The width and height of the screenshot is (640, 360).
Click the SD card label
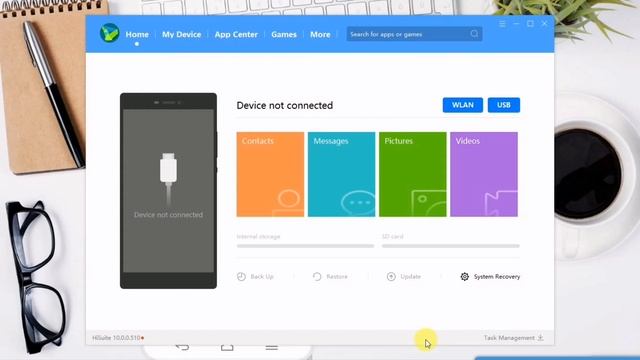point(393,237)
